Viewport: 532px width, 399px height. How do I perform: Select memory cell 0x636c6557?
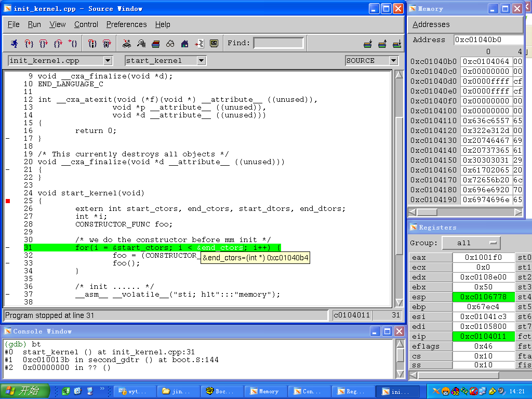486,121
